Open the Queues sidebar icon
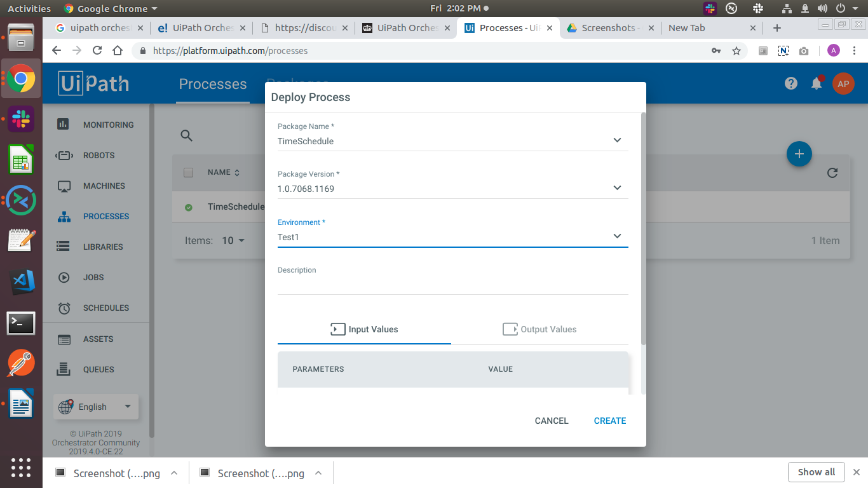868x488 pixels. pyautogui.click(x=64, y=369)
